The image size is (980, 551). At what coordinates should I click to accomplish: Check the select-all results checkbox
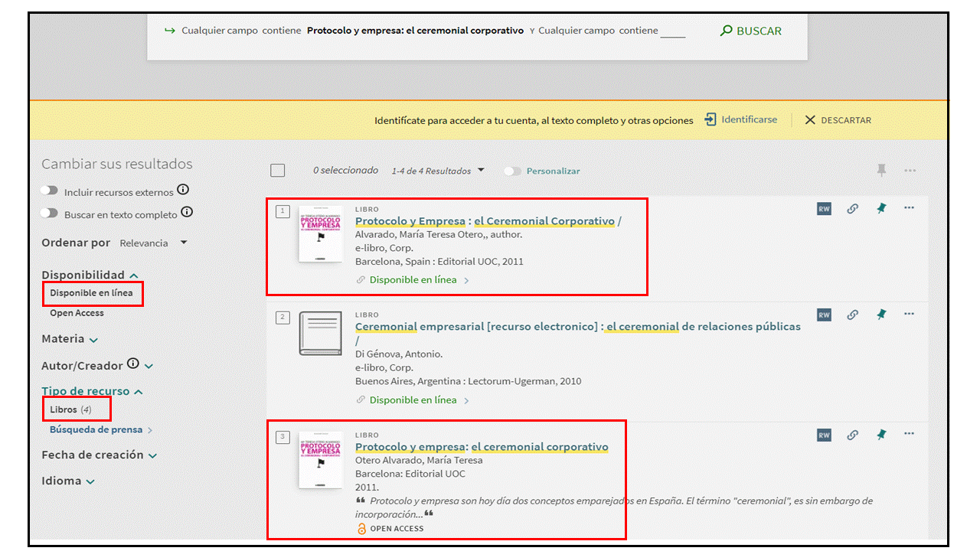(x=278, y=171)
